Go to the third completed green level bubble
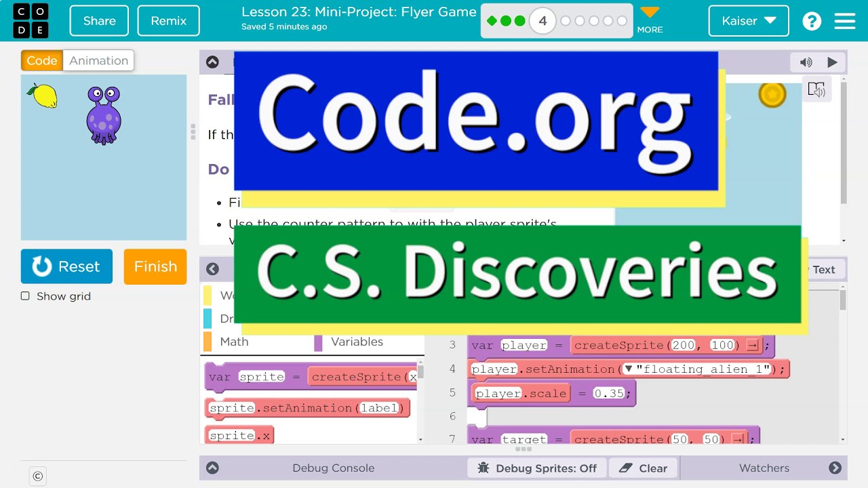Viewport: 868px width, 488px height. point(520,21)
